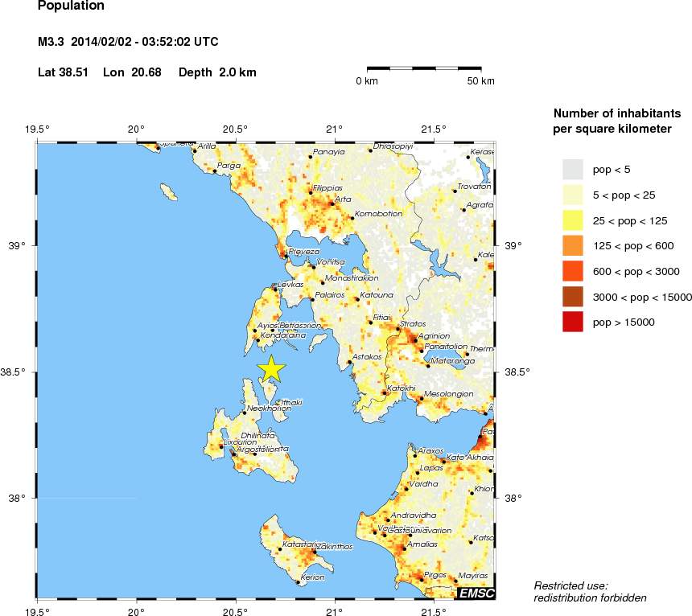Click the brown '3000 < pop < 15000' swatch
This screenshot has width=692, height=616.
click(x=572, y=297)
